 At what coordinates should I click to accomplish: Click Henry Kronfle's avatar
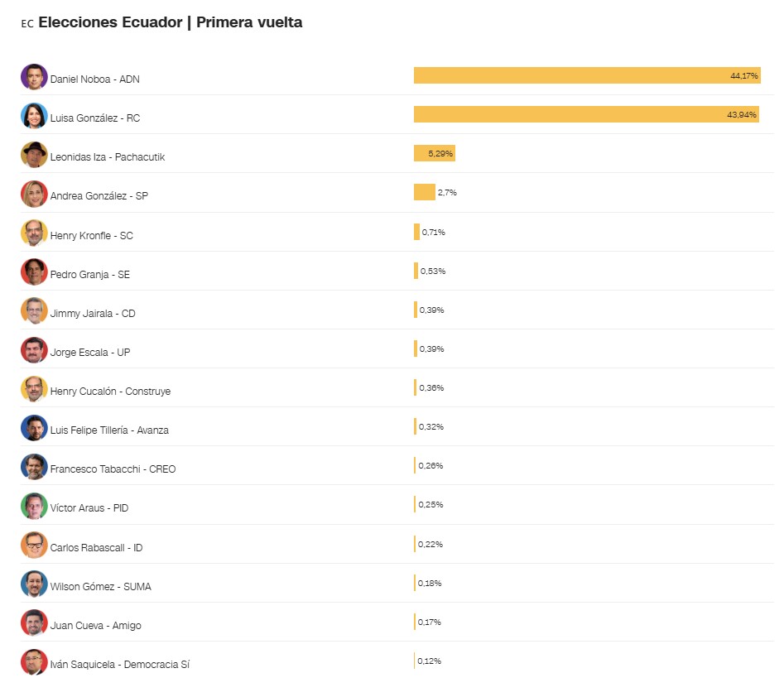34,233
